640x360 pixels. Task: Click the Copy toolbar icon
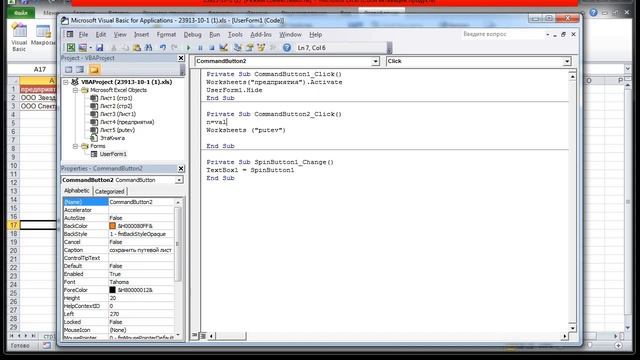pos(125,48)
